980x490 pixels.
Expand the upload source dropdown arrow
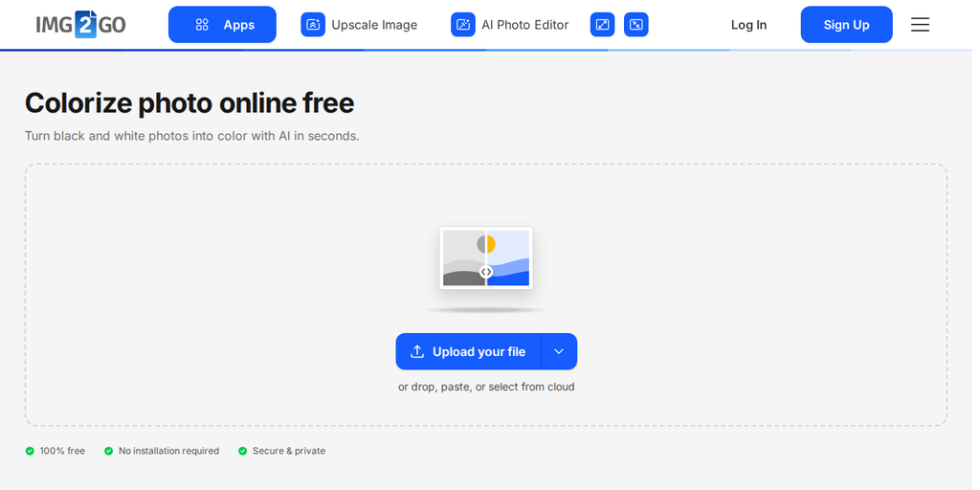pos(559,352)
